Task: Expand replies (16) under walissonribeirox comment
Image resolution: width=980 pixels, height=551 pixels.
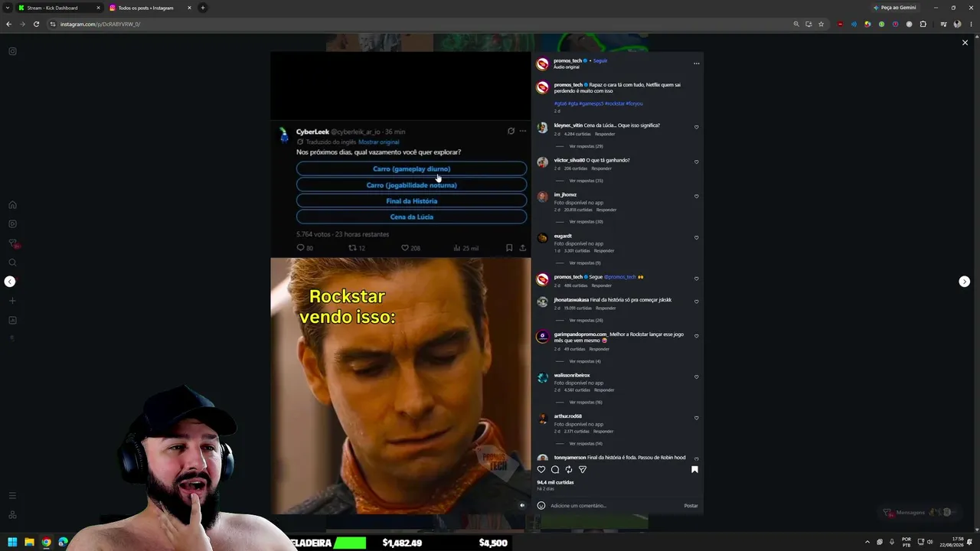Action: (x=586, y=403)
